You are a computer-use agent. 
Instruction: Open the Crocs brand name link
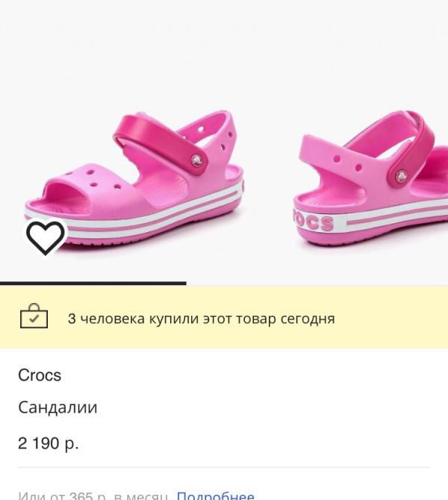click(40, 375)
